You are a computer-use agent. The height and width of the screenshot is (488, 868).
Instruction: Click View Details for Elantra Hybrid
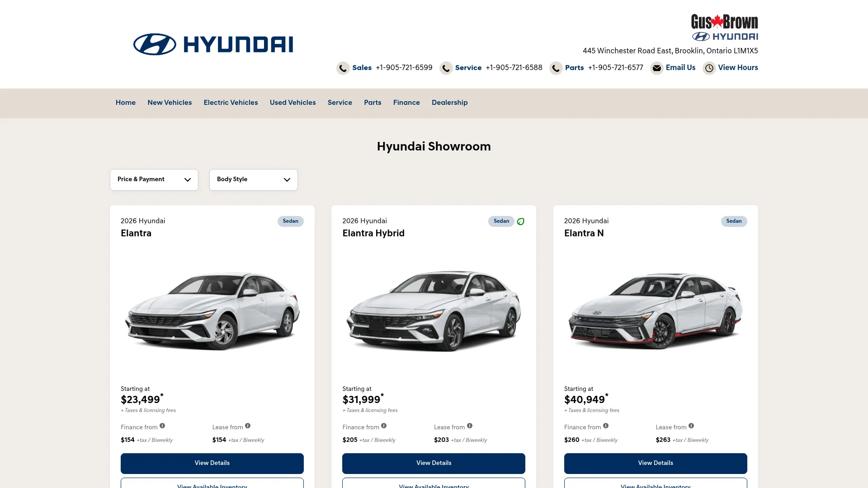[434, 464]
